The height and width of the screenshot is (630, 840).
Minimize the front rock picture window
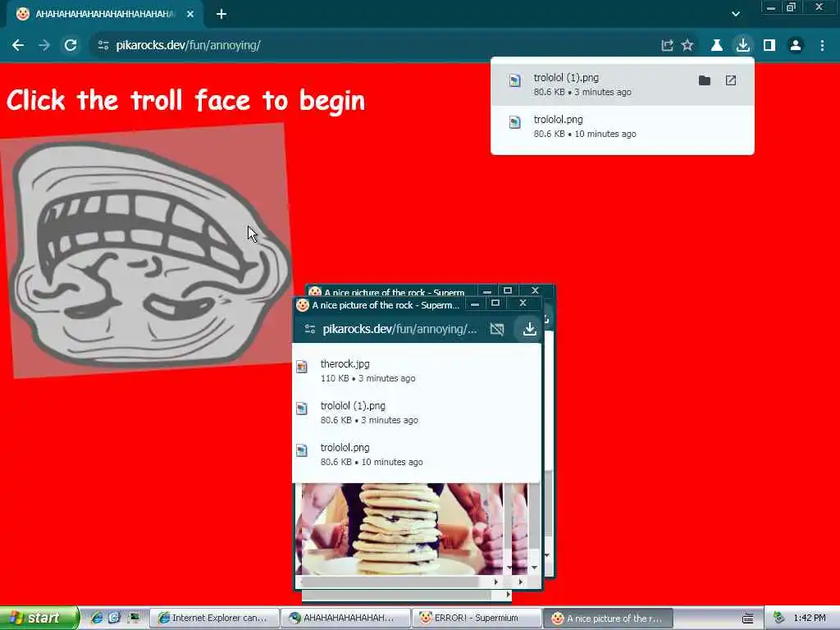[475, 304]
